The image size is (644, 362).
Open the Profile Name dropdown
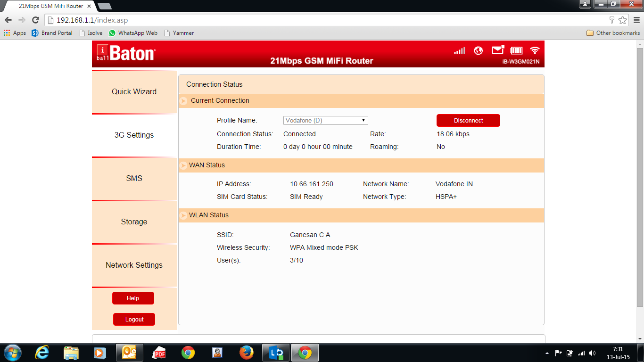coord(325,121)
